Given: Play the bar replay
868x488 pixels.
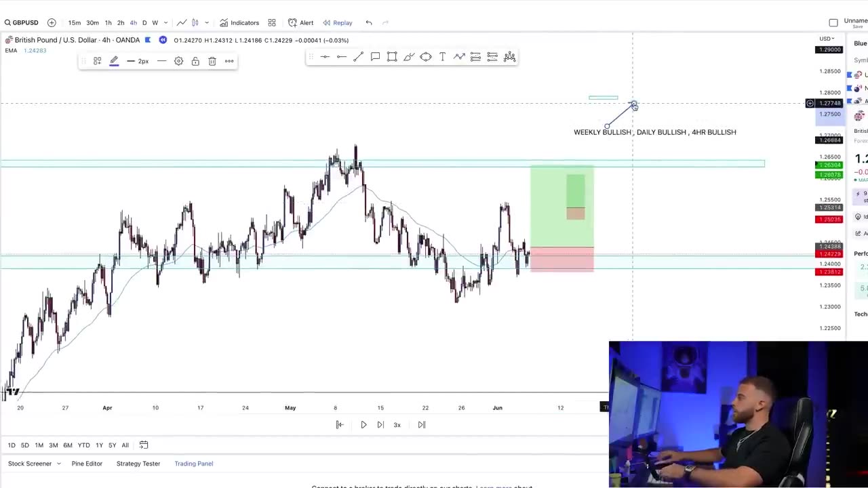Looking at the screenshot, I should [x=363, y=425].
